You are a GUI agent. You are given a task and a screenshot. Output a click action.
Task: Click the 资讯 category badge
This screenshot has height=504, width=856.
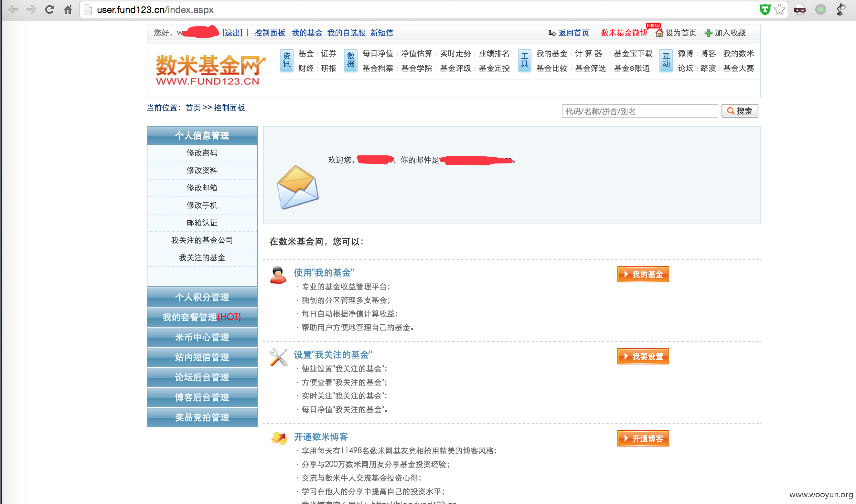point(287,60)
